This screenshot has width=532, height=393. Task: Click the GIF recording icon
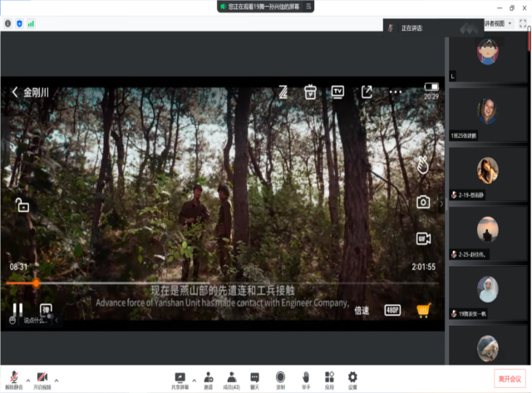(423, 238)
